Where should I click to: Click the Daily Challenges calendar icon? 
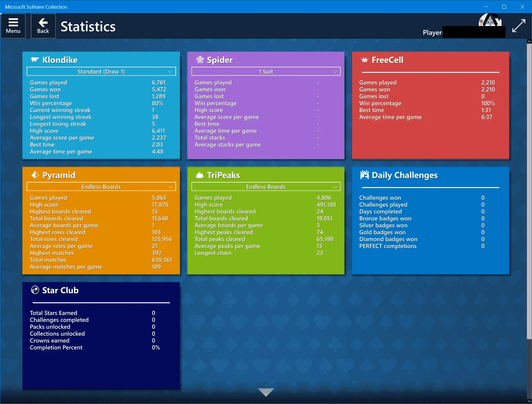pyautogui.click(x=364, y=175)
